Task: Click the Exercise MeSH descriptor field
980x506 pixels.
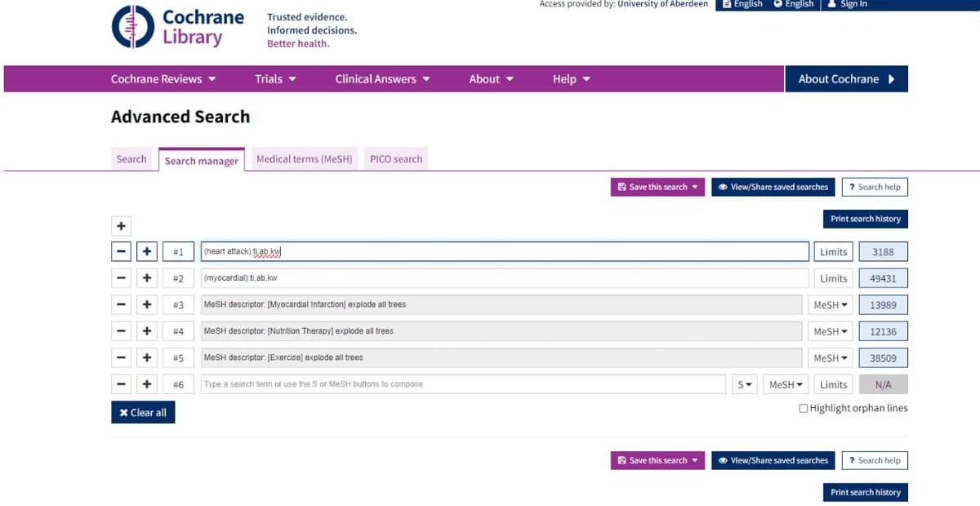Action: tap(501, 357)
